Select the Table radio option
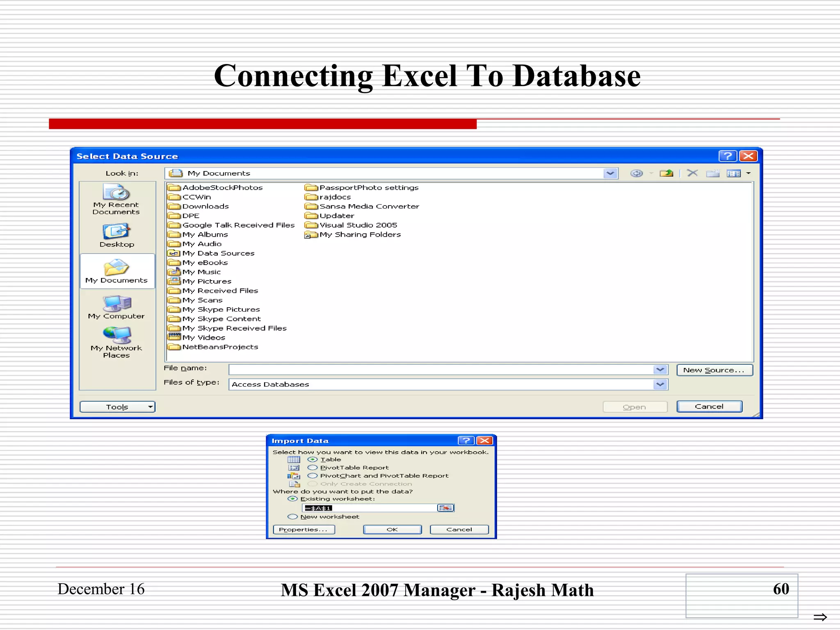This screenshot has width=840, height=630. pyautogui.click(x=313, y=460)
